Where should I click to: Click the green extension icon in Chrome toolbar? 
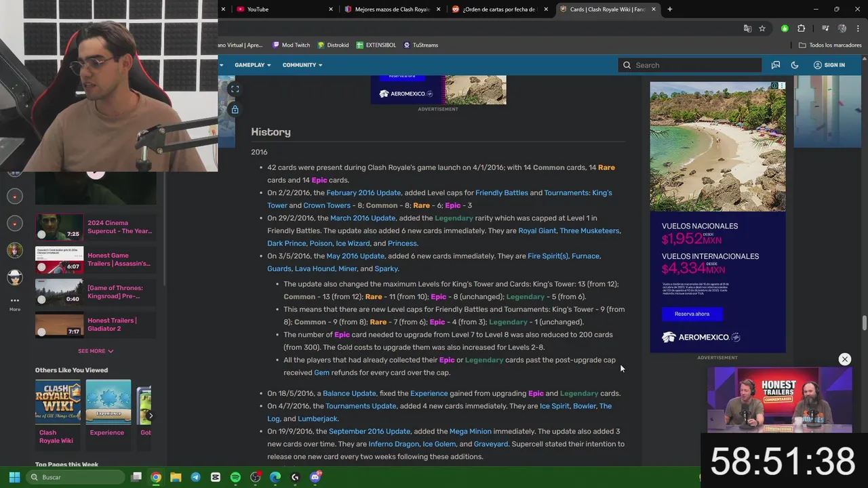(785, 28)
